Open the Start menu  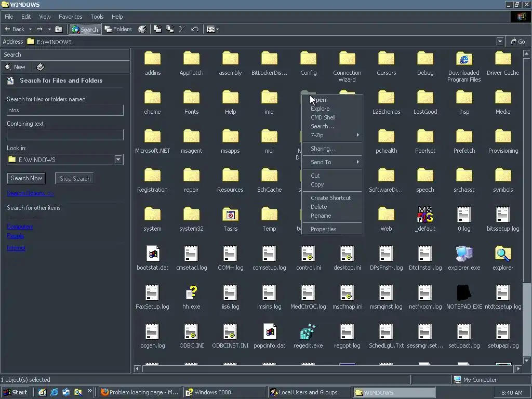[15, 392]
